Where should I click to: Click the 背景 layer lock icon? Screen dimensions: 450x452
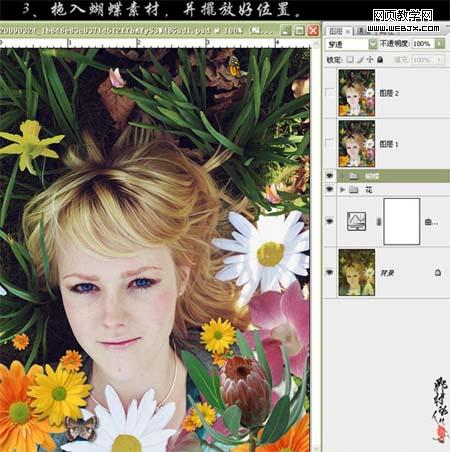(x=438, y=273)
